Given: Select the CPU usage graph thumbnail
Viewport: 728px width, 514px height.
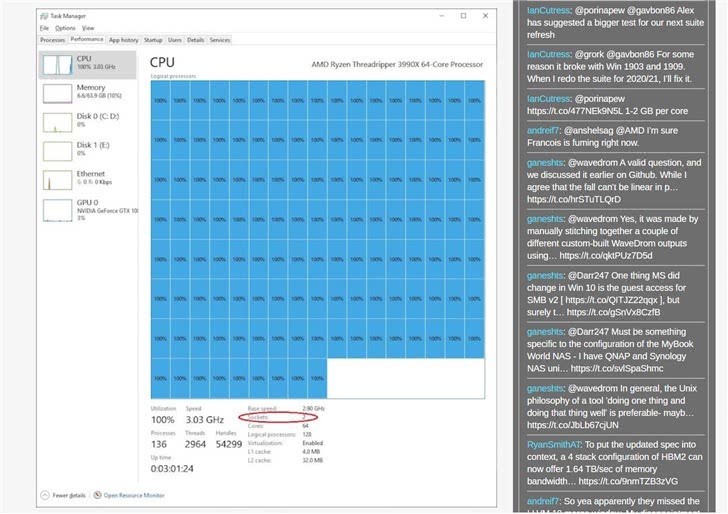Looking at the screenshot, I should tap(58, 65).
